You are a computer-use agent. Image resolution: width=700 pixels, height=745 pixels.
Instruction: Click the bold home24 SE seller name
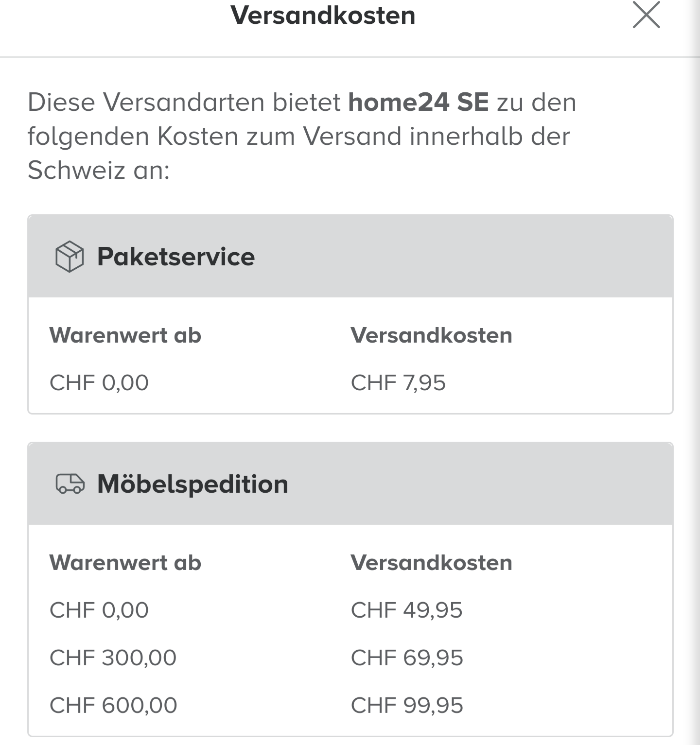(418, 103)
